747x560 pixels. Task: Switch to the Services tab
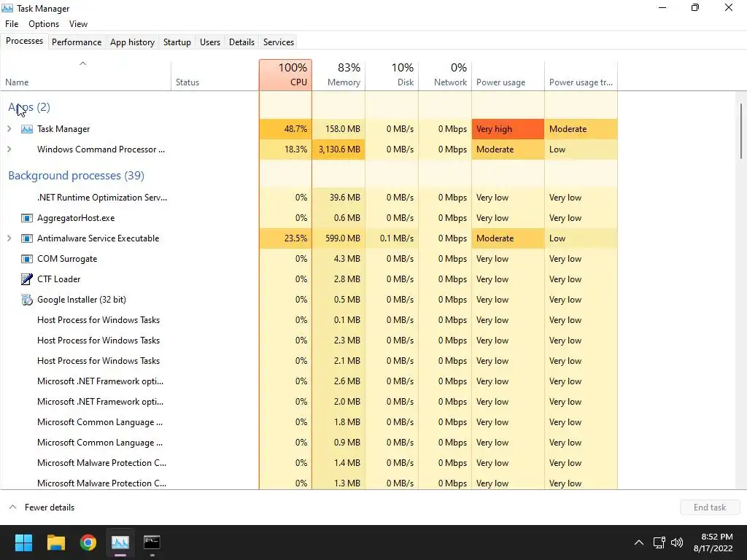(x=278, y=42)
